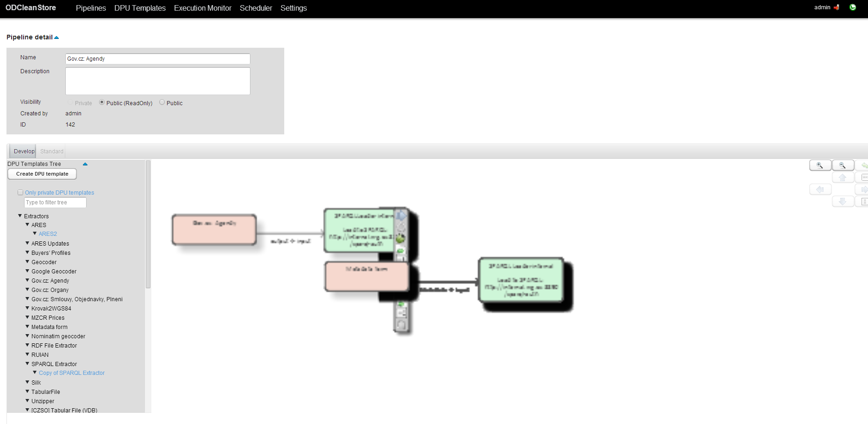Screen dimensions: 868x424
Task: Toggle the ARES Updates tree node
Action: 27,243
